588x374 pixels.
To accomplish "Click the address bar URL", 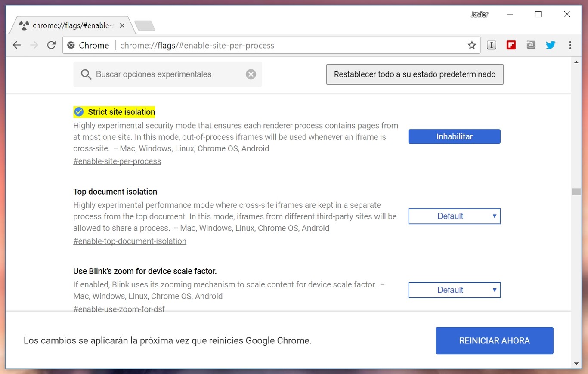I will coord(197,45).
